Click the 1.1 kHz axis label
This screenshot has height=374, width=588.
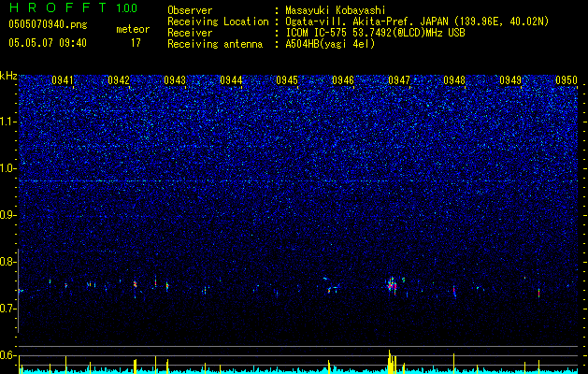pos(8,122)
